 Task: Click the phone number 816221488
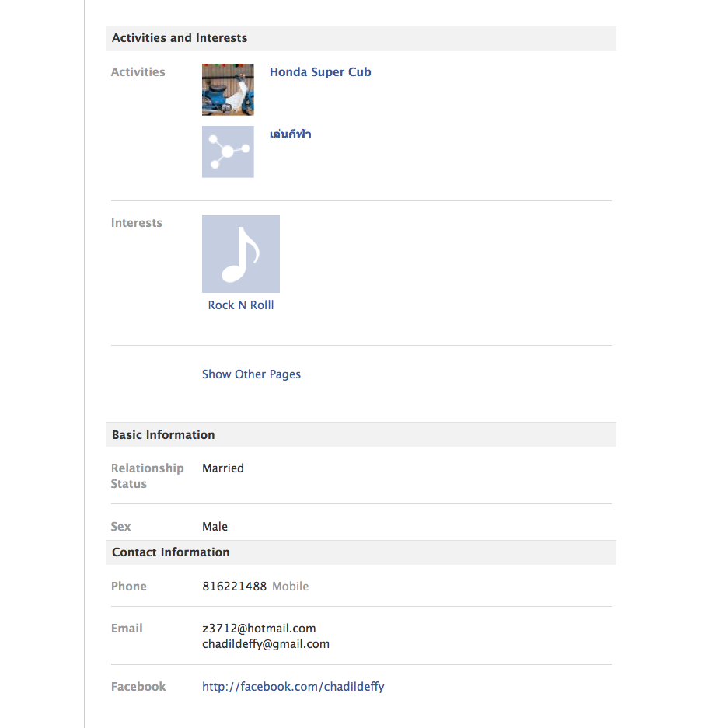[x=234, y=587]
